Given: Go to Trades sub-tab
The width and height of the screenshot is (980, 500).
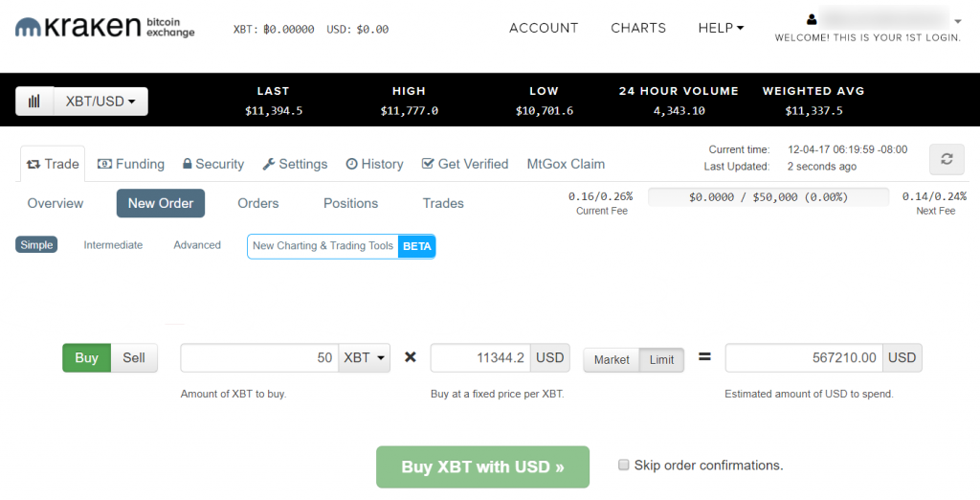Looking at the screenshot, I should tap(443, 203).
